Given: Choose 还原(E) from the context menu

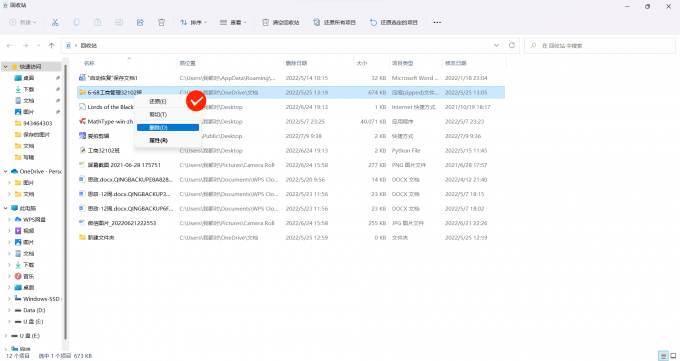Looking at the screenshot, I should tap(157, 102).
